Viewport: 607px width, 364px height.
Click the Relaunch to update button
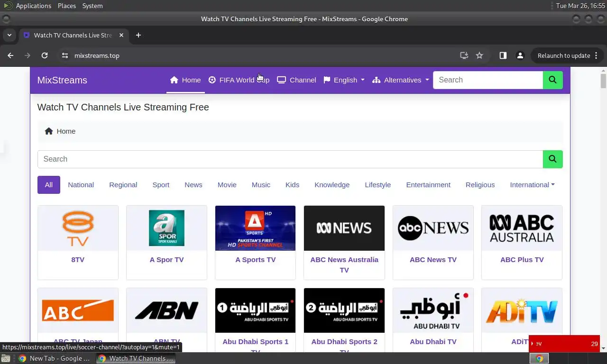tap(564, 55)
